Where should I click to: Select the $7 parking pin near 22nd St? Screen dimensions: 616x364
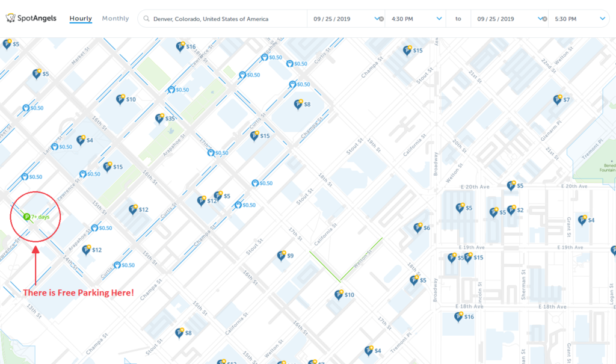point(557,100)
